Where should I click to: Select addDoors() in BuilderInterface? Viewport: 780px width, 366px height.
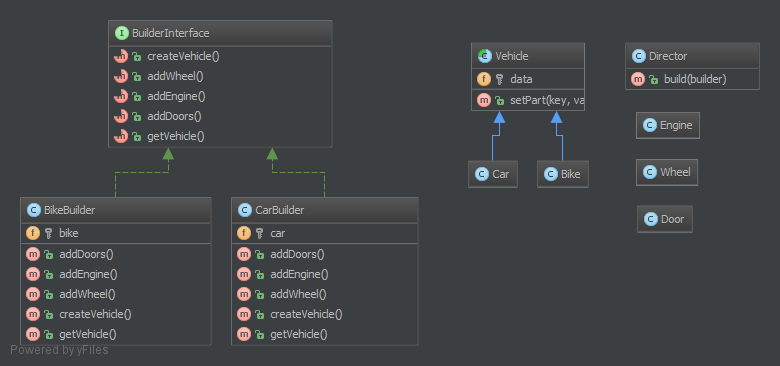pyautogui.click(x=174, y=116)
